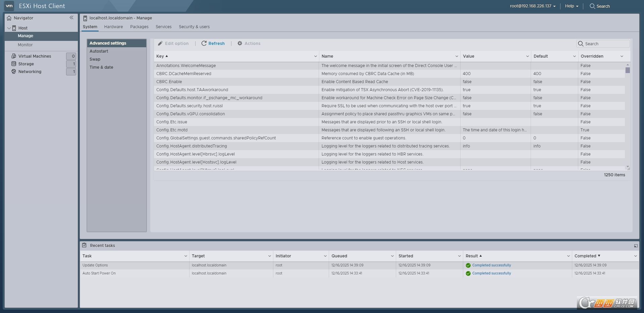Open Monitor under Host

click(x=25, y=45)
